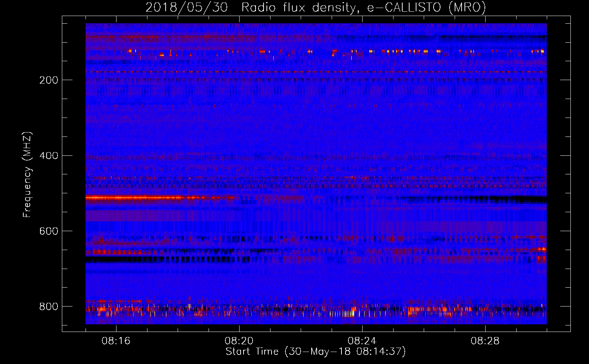Click the 08:24 time tick label
The image size is (589, 364).
coord(362,341)
